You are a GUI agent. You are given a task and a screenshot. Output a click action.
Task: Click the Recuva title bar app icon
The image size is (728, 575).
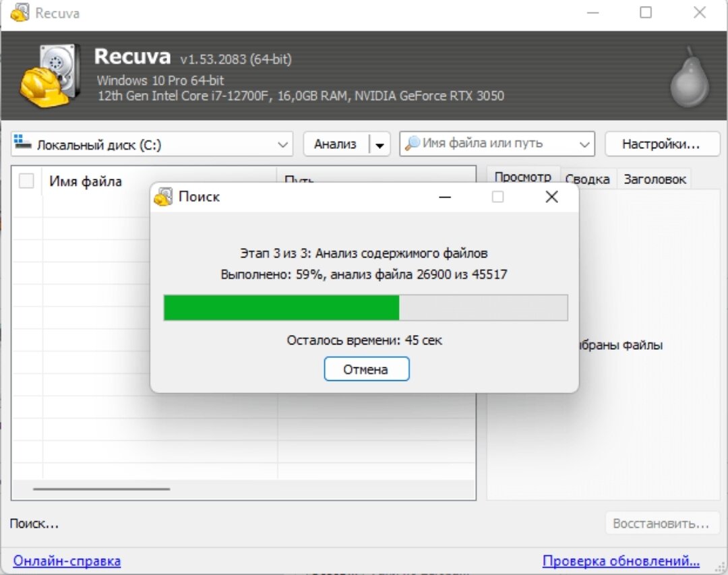coord(20,13)
